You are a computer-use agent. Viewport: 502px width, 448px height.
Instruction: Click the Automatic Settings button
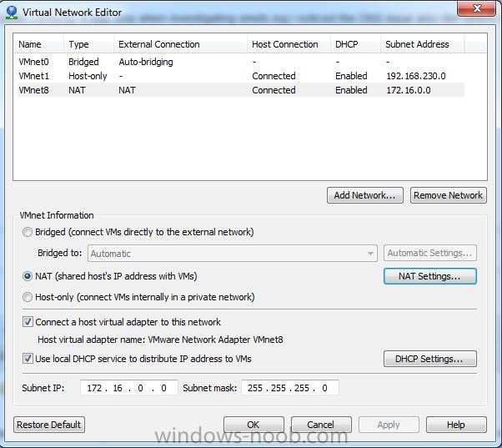click(430, 253)
